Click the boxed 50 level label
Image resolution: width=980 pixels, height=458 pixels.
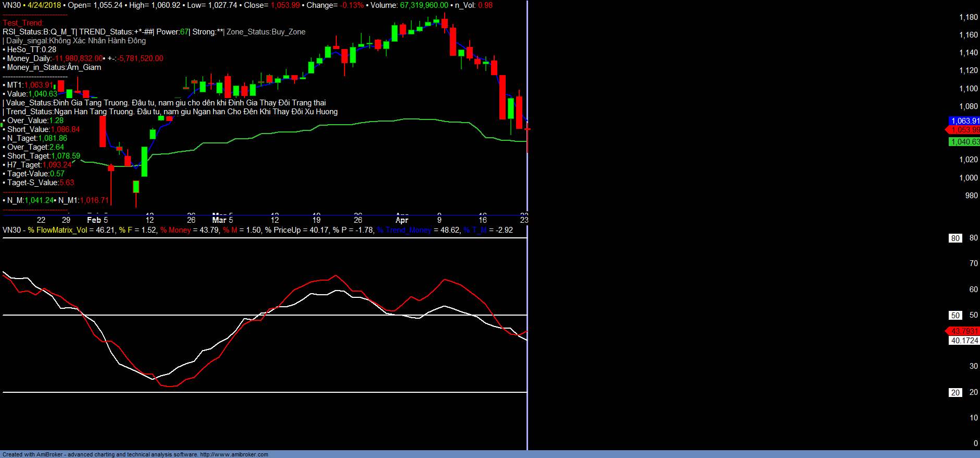point(955,316)
